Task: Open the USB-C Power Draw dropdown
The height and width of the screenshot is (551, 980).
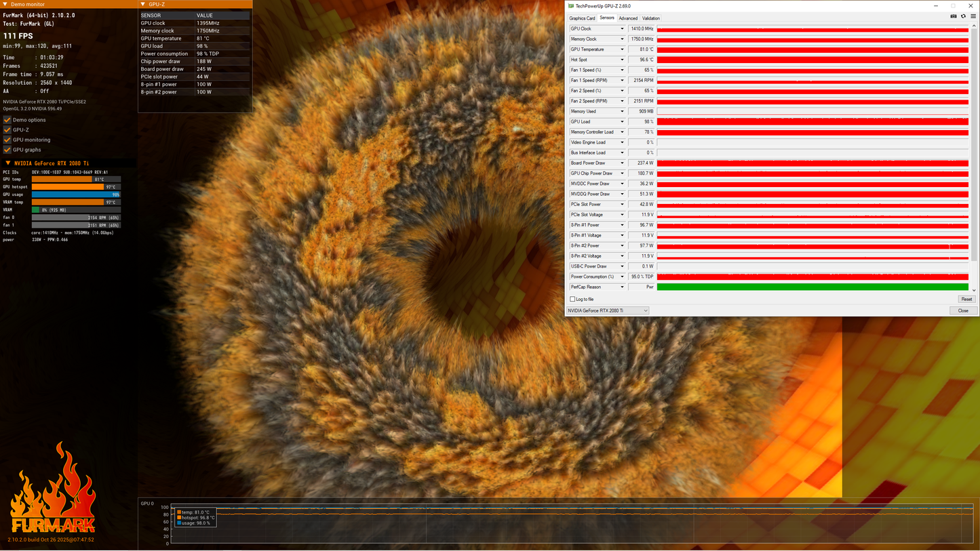Action: pyautogui.click(x=622, y=266)
